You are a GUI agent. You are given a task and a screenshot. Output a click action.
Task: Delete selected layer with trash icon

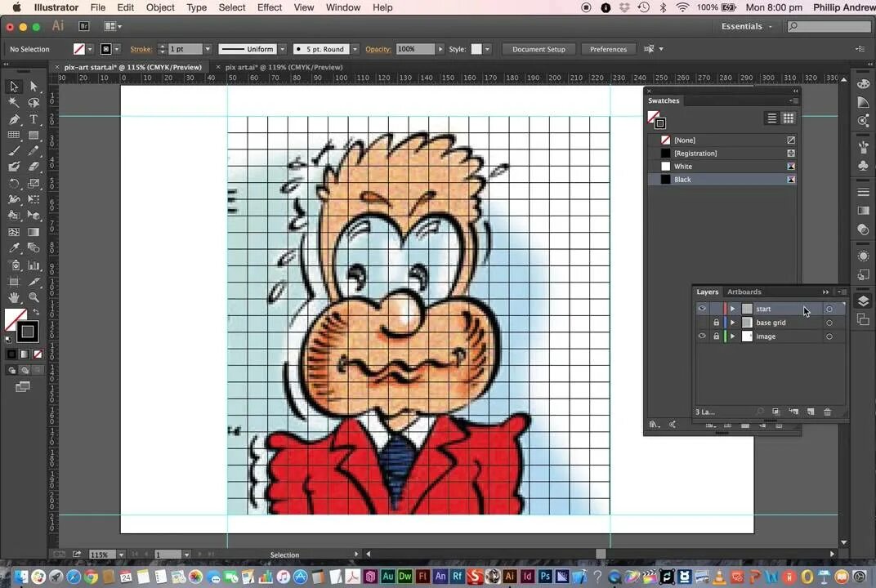tap(828, 412)
